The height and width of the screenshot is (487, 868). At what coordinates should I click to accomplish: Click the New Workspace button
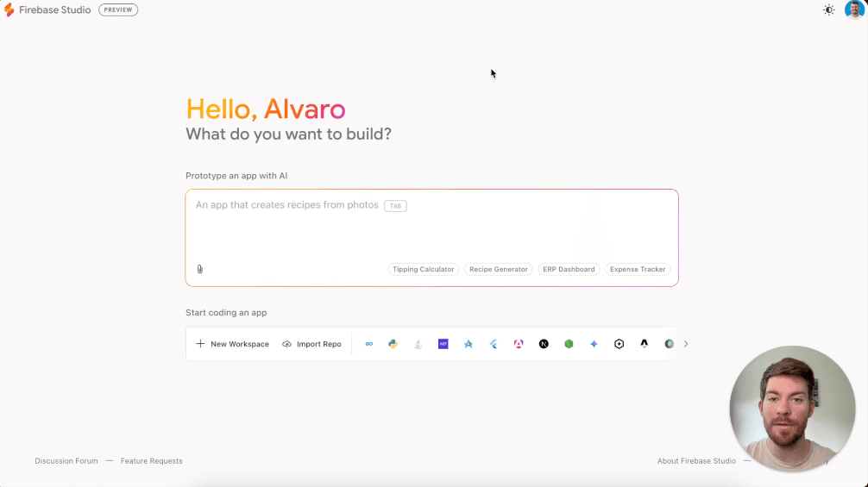coord(232,344)
